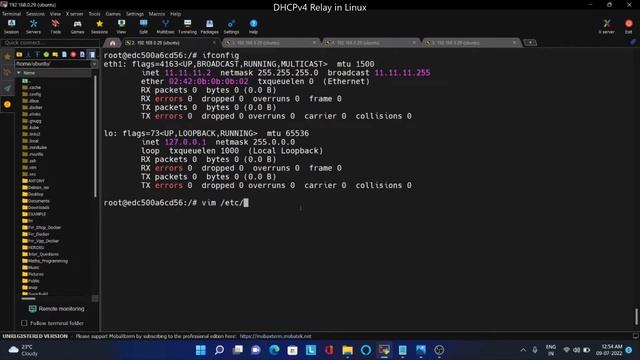Open the Packages toolbar button
640x360 pixels.
209,27
